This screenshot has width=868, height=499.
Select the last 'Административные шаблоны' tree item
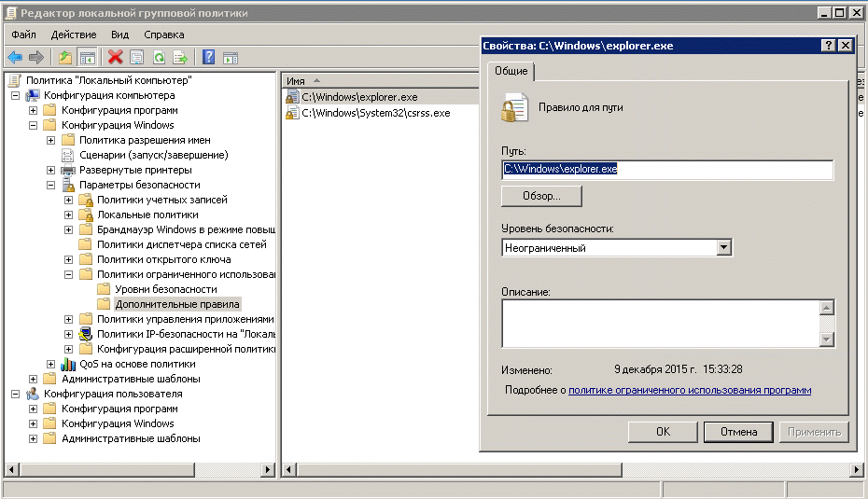[x=131, y=438]
